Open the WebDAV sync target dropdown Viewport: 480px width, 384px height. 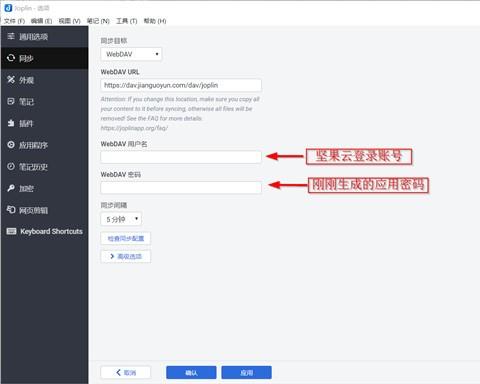point(131,54)
